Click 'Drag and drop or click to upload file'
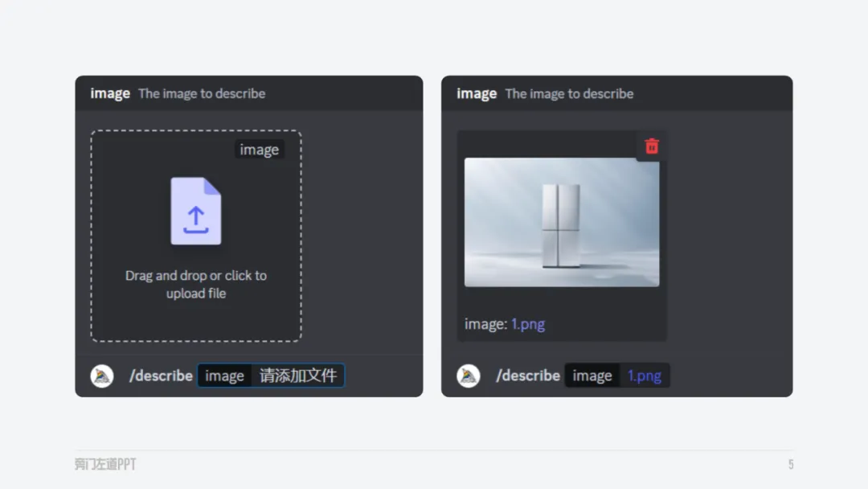The height and width of the screenshot is (489, 868). click(x=196, y=284)
